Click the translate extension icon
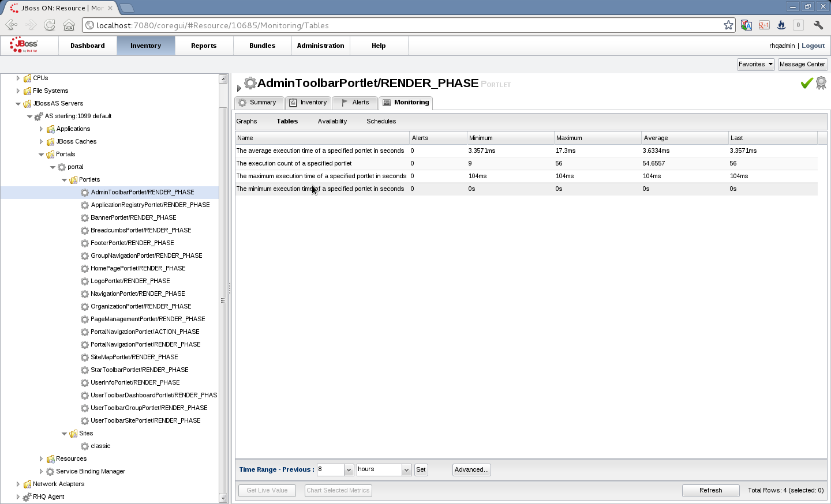The width and height of the screenshot is (831, 504). (746, 25)
